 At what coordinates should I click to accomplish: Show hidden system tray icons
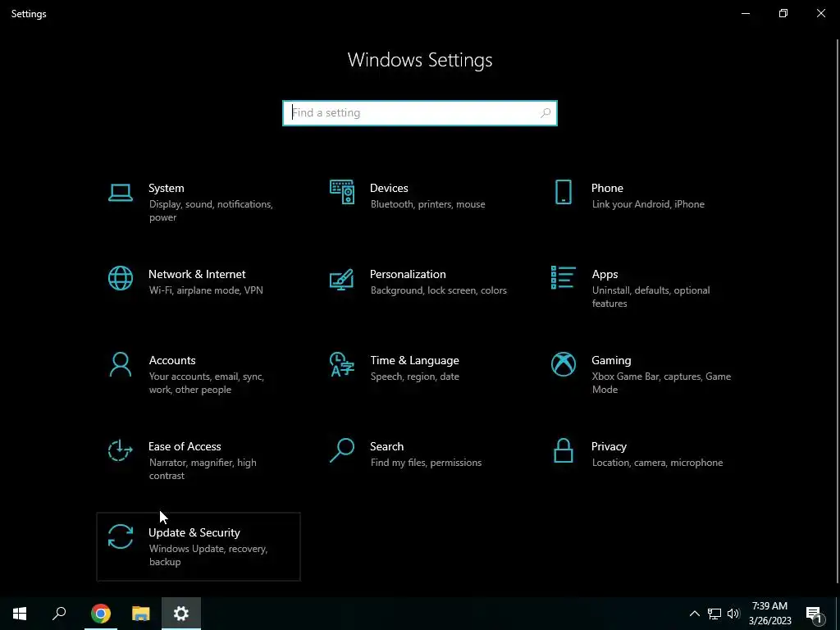pyautogui.click(x=694, y=614)
